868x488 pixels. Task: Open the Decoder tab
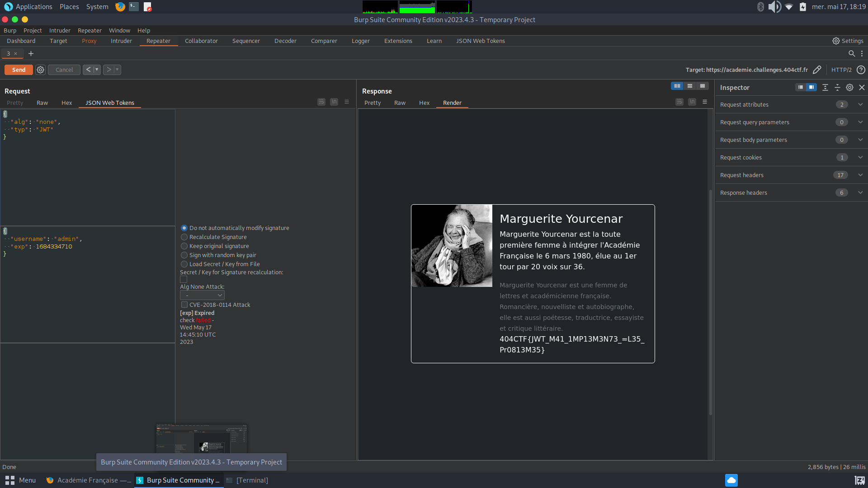point(285,41)
